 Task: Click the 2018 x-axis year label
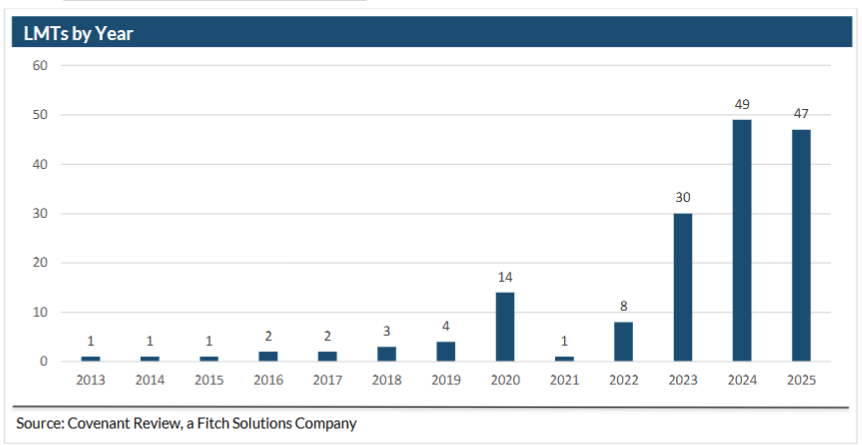click(x=386, y=381)
